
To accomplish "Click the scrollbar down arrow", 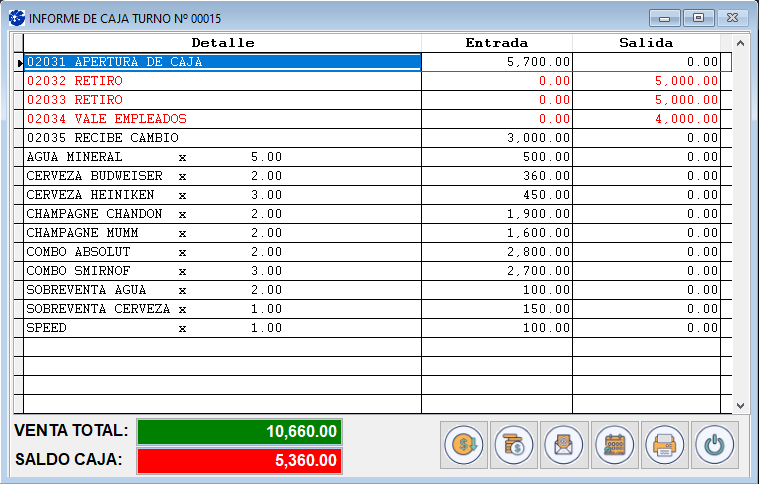I will click(x=740, y=406).
